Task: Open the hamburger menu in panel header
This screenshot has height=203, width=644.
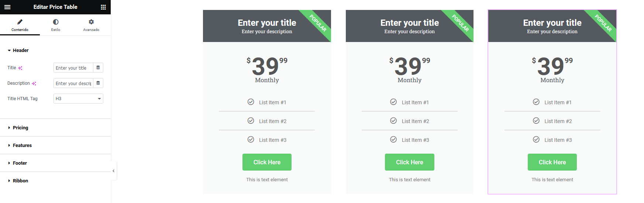Action: 7,7
